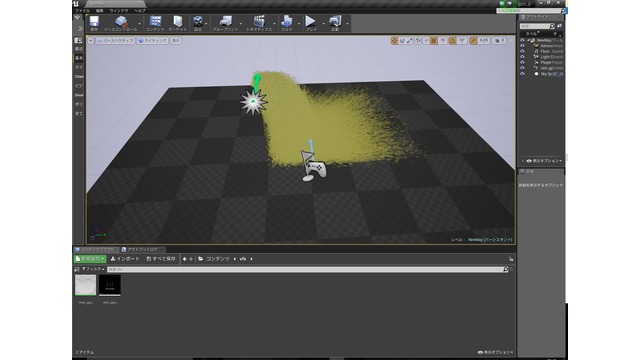Open camera speed setting in viewport
Image resolution: width=640 pixels, height=360 pixels.
click(x=499, y=40)
